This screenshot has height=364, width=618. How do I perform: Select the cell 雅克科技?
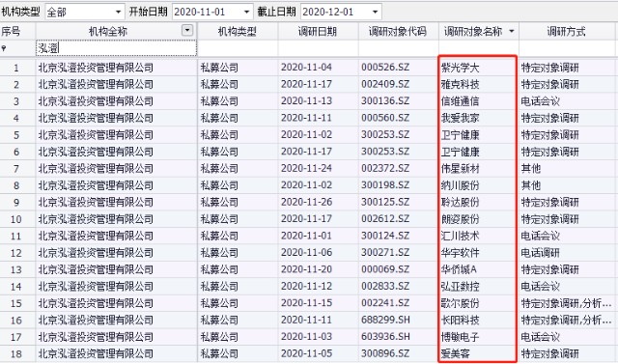click(x=460, y=84)
